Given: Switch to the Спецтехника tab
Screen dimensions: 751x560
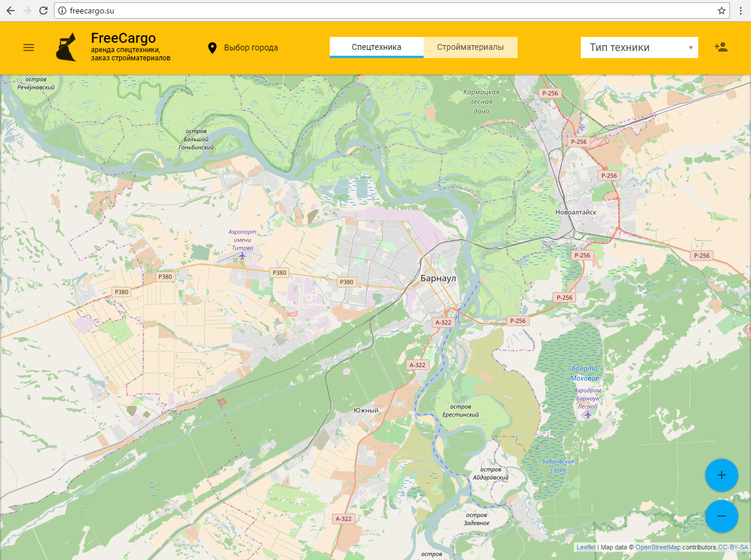Looking at the screenshot, I should pyautogui.click(x=376, y=47).
